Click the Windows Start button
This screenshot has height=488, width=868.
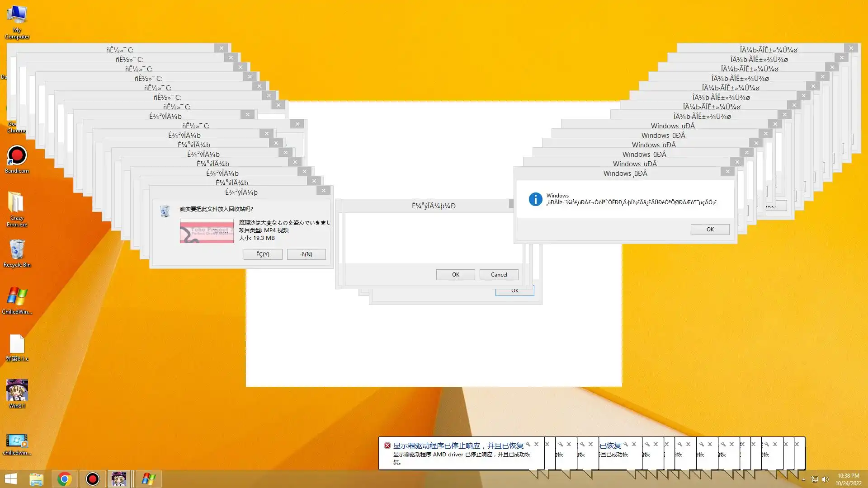[x=10, y=479]
